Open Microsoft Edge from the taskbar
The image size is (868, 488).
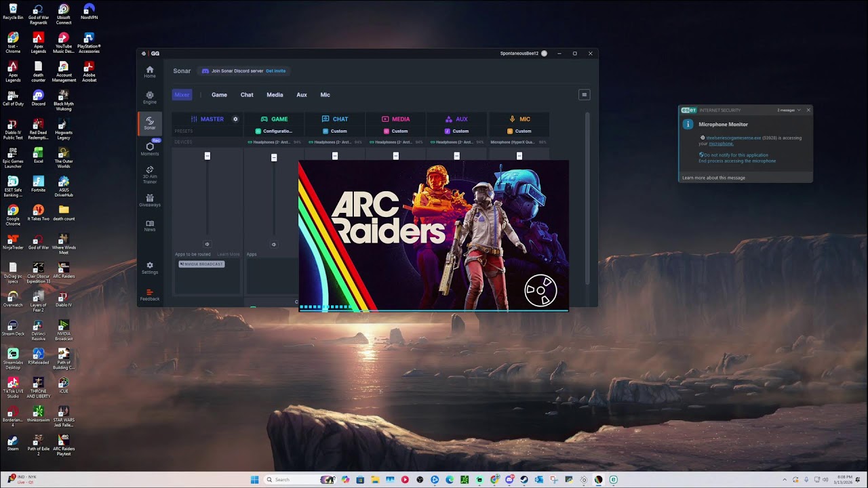450,480
